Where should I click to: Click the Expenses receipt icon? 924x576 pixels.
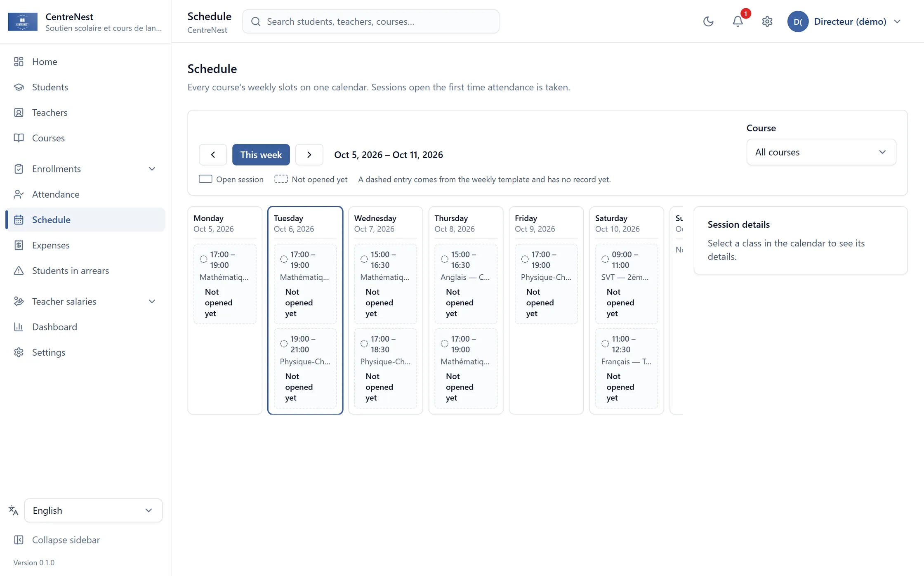(19, 245)
